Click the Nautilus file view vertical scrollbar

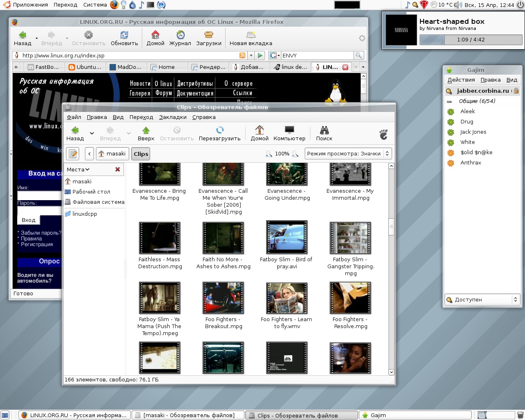click(x=391, y=269)
